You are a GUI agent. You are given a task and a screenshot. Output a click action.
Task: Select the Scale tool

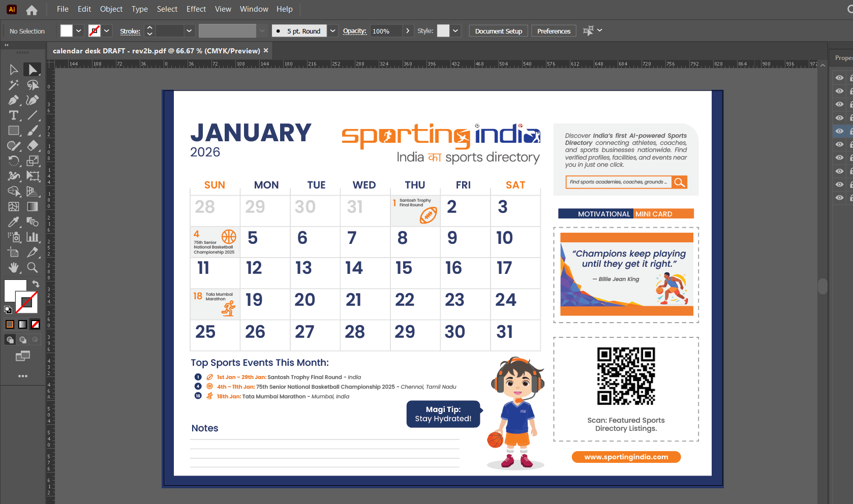[33, 161]
